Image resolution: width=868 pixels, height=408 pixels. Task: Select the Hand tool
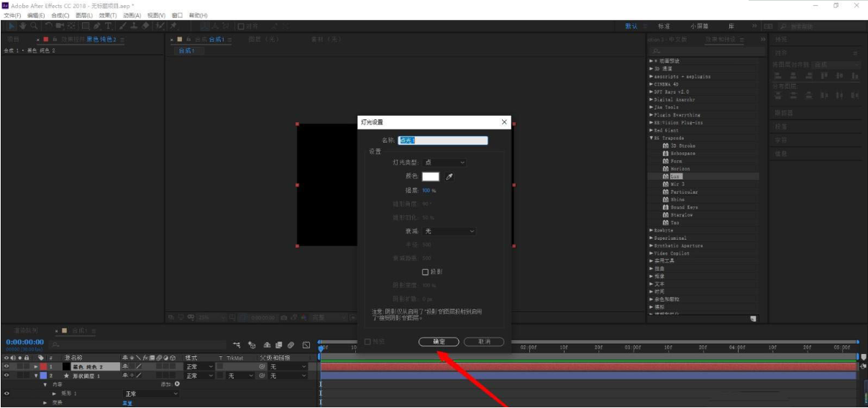pos(23,26)
